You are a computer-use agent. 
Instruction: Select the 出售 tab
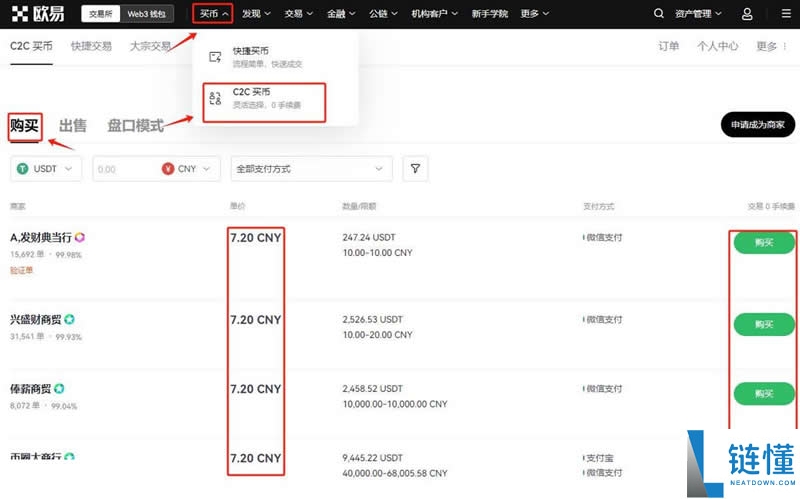72,126
